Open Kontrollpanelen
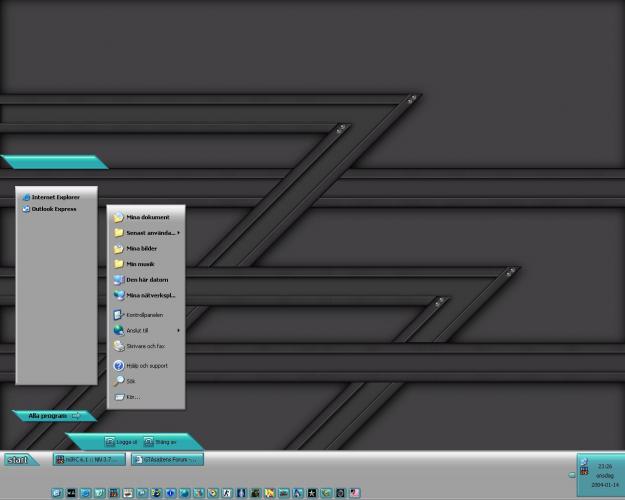Image resolution: width=625 pixels, height=500 pixels. click(144, 314)
